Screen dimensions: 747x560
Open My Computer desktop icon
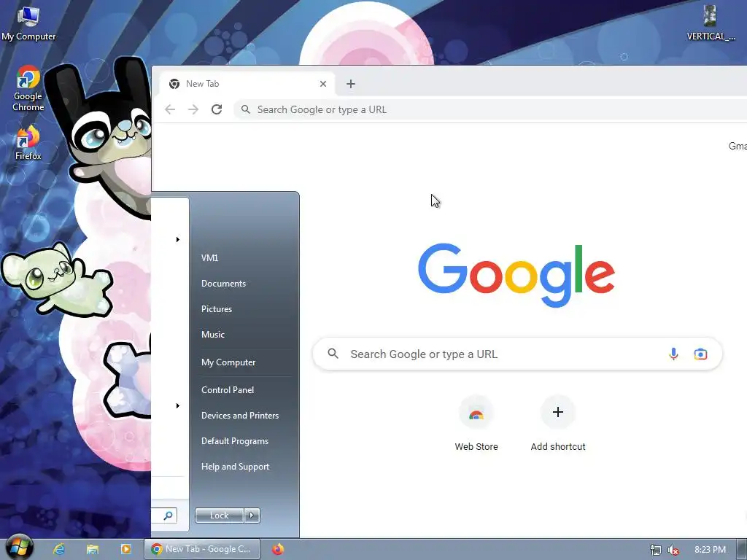pos(28,24)
